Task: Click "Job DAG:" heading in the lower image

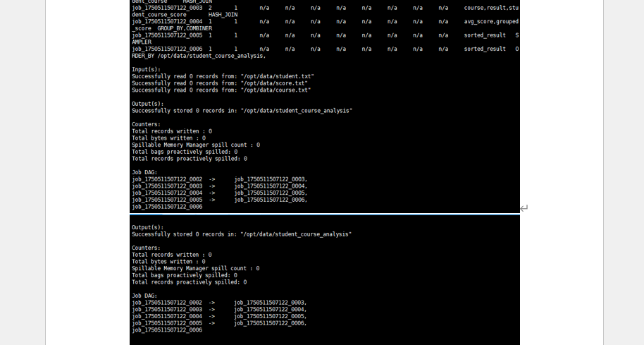Action: (x=144, y=296)
